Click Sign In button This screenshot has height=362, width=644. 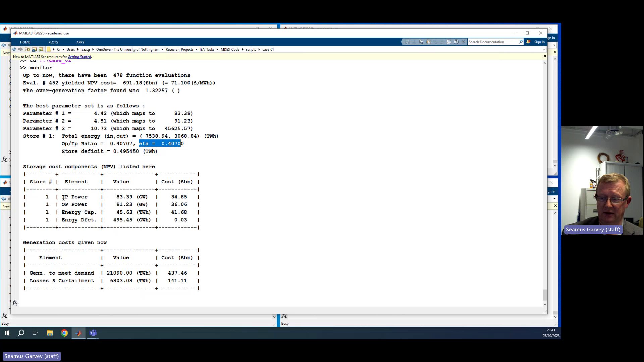(539, 42)
